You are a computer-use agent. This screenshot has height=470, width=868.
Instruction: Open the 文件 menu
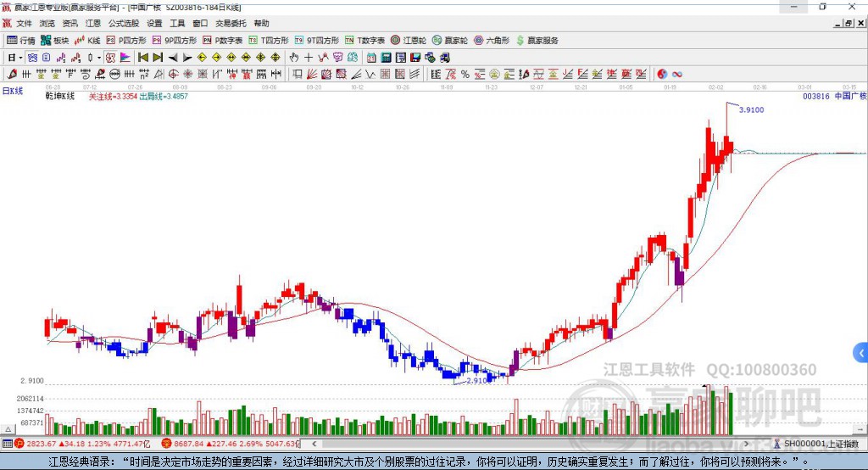(x=24, y=23)
